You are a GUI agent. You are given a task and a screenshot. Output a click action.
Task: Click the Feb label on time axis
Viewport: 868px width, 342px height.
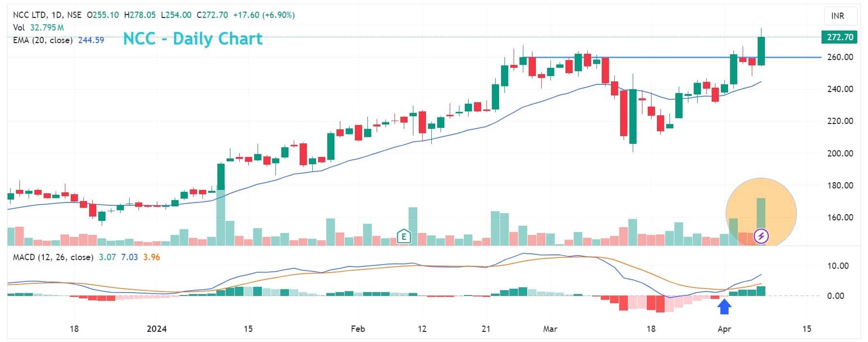[357, 329]
